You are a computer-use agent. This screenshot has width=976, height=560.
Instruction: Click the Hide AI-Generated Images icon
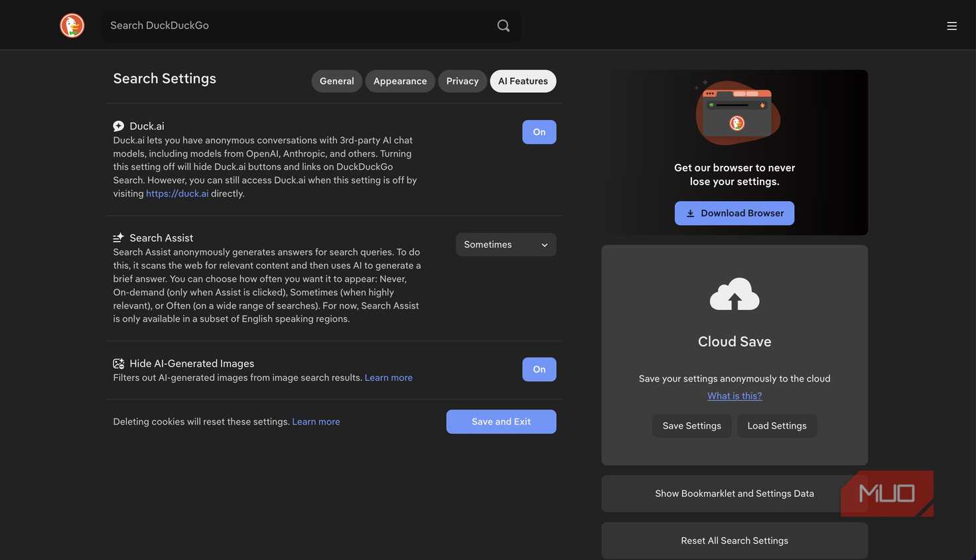point(119,364)
